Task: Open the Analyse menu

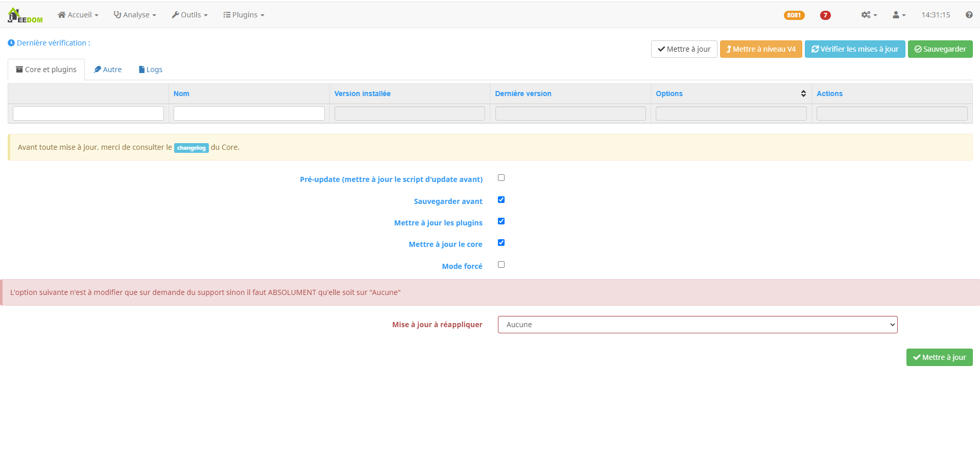Action: (x=135, y=15)
